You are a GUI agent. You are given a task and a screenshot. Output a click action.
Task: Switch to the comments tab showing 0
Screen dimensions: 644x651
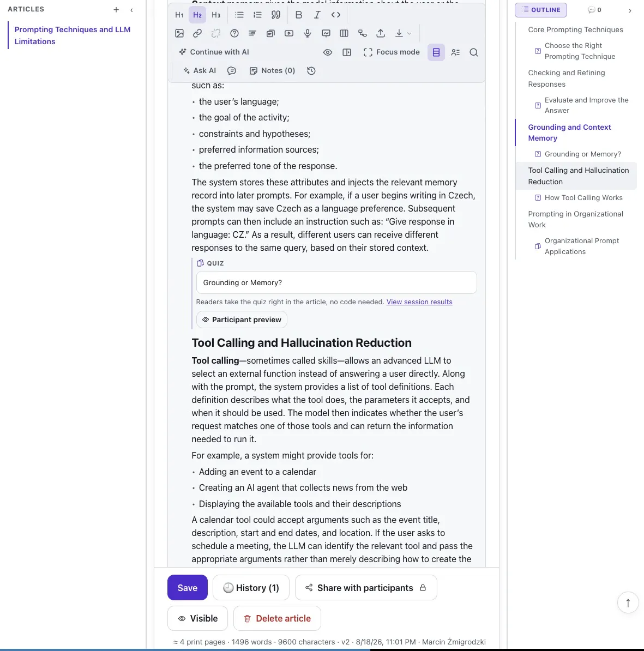pos(594,10)
